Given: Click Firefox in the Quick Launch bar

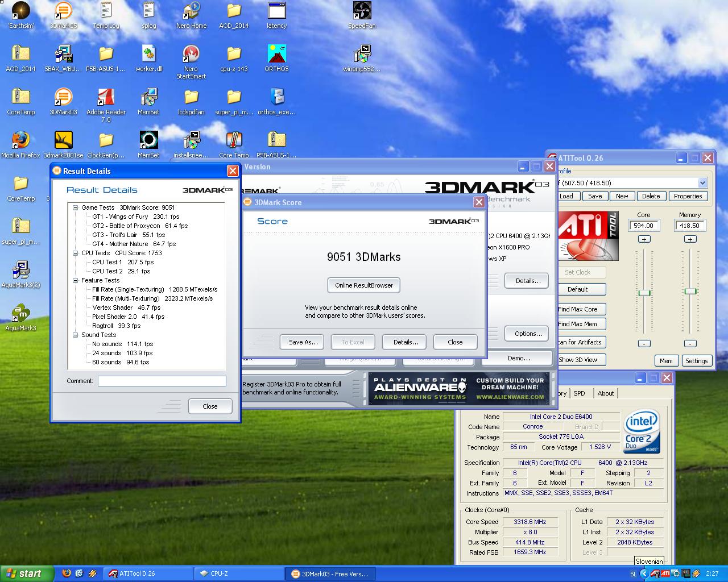Looking at the screenshot, I should pos(65,573).
